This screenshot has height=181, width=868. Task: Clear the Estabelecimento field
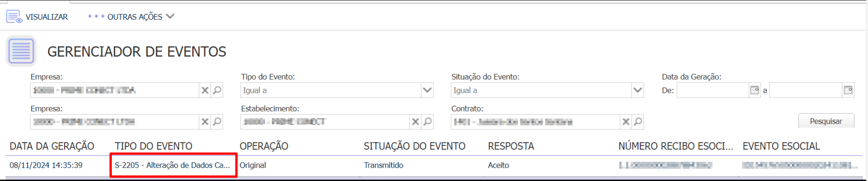coord(416,122)
